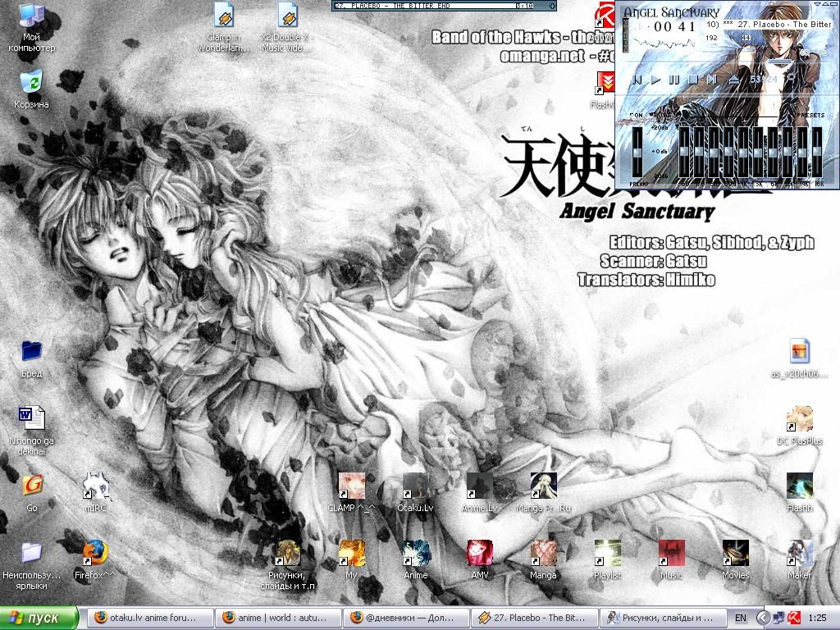
Task: Open the Maker desktop shortcut
Action: [x=799, y=560]
